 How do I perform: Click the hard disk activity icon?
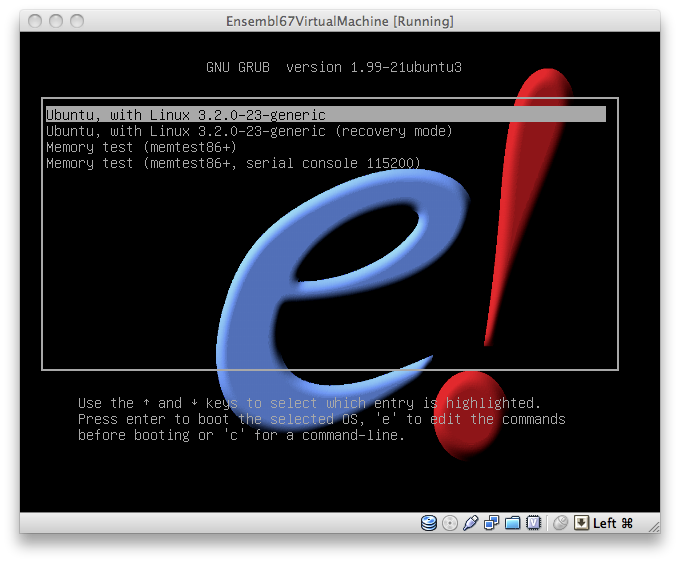428,523
